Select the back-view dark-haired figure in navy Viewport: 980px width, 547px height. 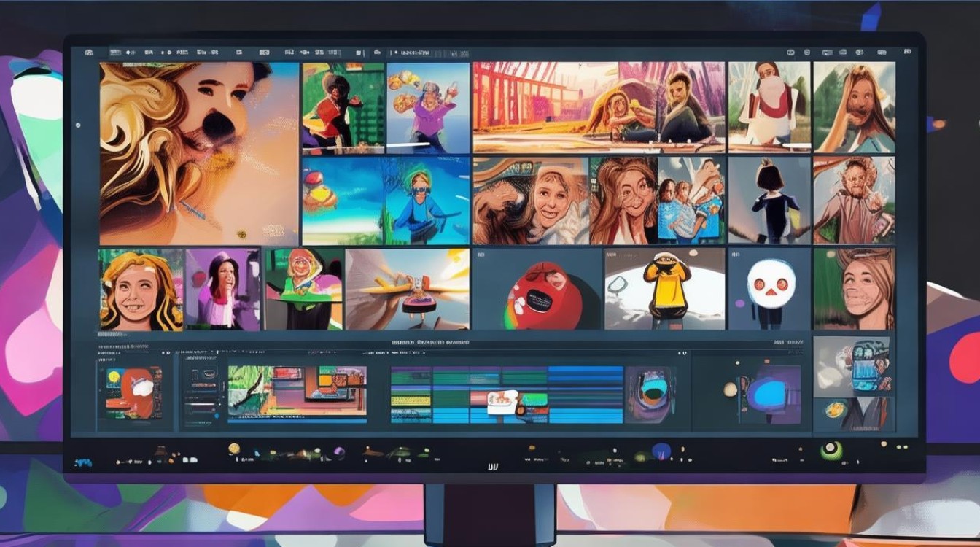click(769, 201)
